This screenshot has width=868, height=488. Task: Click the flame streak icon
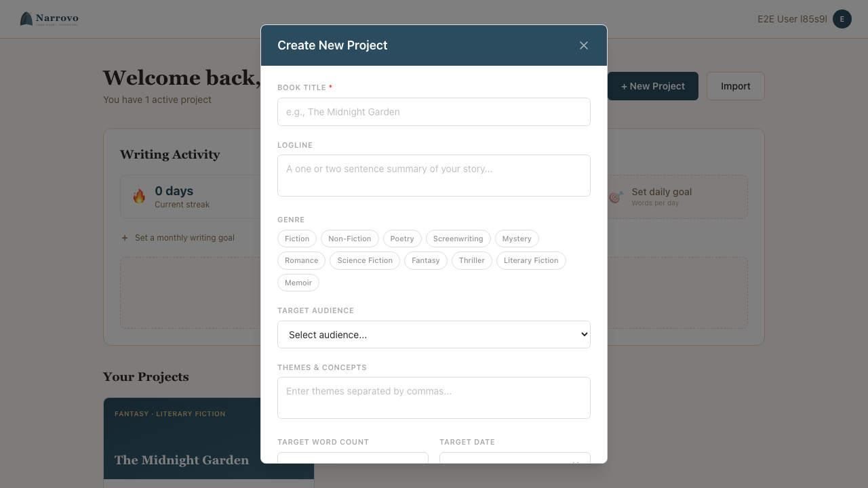[x=139, y=196]
